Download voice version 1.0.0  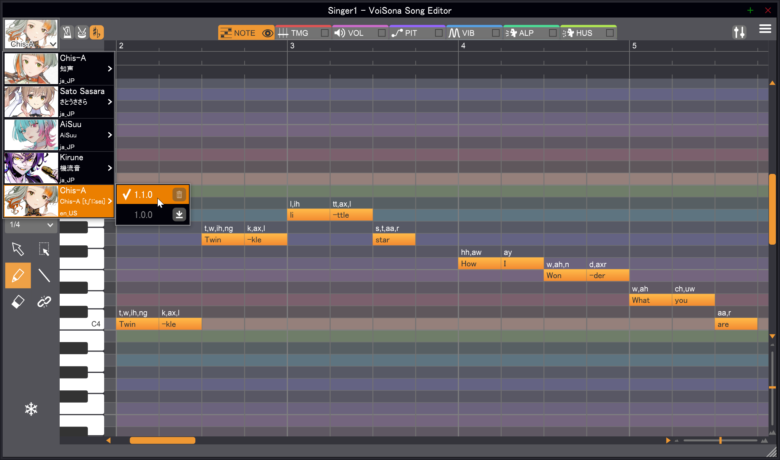(x=179, y=214)
